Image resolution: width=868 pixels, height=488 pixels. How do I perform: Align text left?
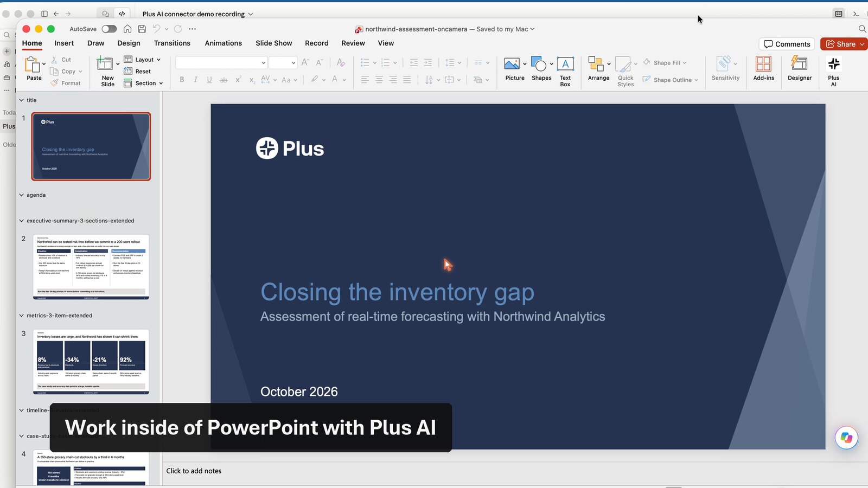pos(365,80)
